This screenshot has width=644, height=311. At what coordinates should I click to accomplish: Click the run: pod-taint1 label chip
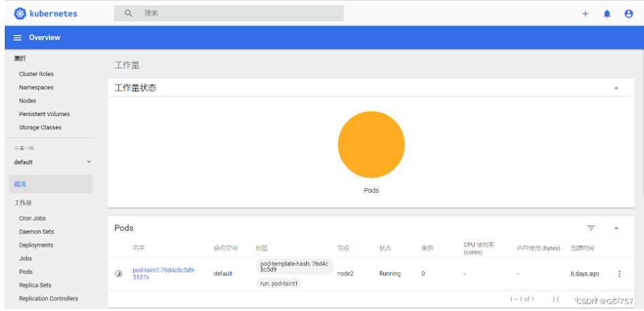click(279, 283)
